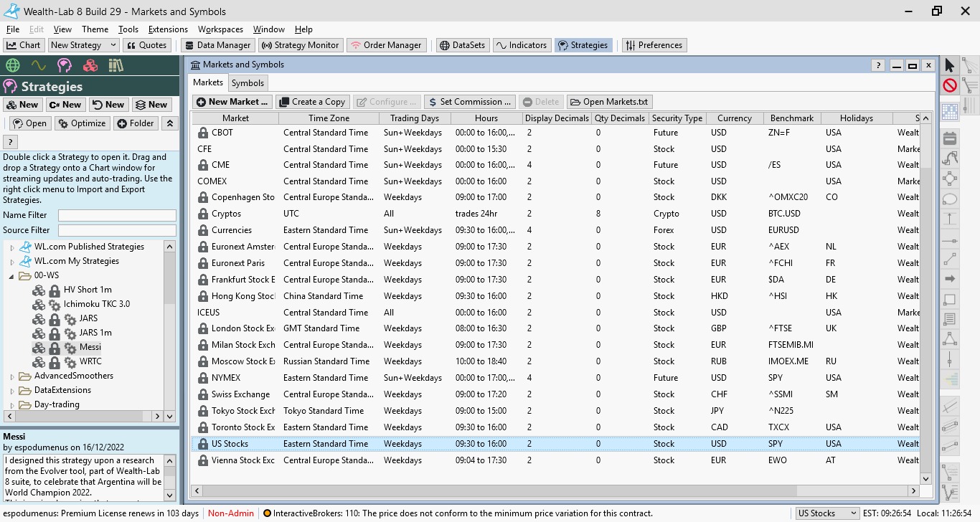Expand WL.com Published Strategies node
The width and height of the screenshot is (980, 522).
coord(12,247)
